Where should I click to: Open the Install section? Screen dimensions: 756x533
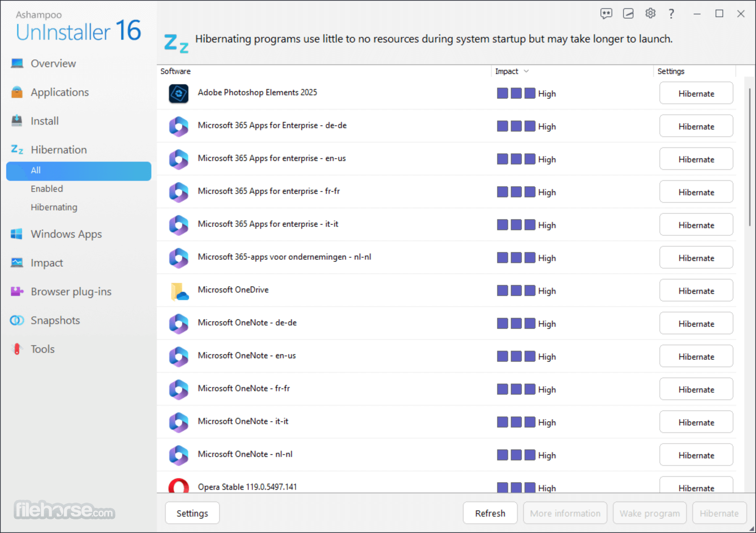pos(45,121)
